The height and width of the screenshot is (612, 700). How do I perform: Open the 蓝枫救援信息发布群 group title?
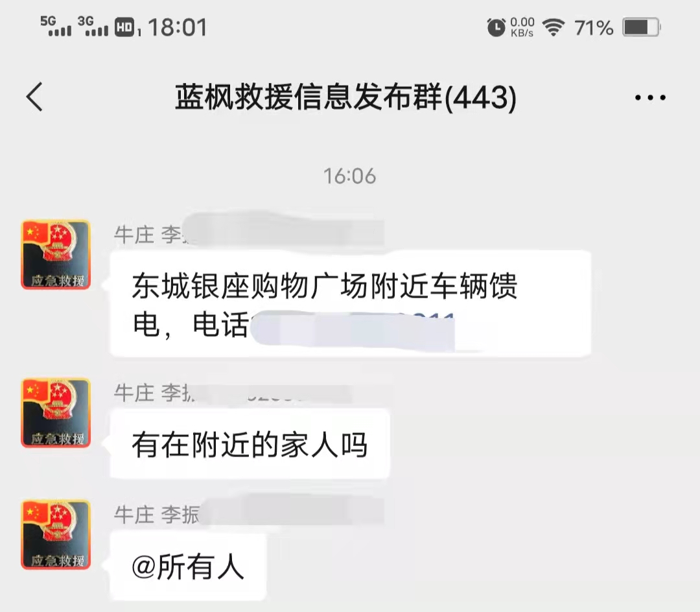[x=345, y=97]
